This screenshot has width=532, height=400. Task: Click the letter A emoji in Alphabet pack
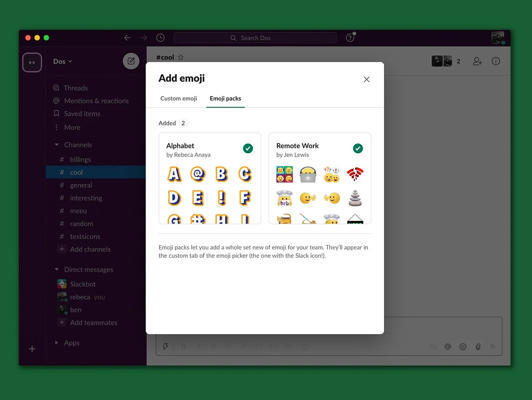click(x=174, y=174)
